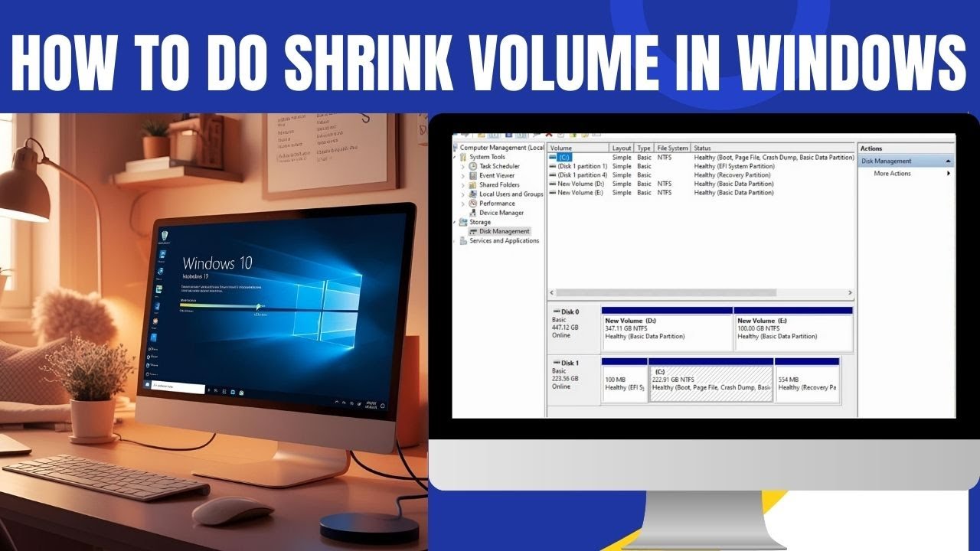Viewport: 980px width, 551px height.
Task: Click the Shared Folders icon
Action: point(473,184)
